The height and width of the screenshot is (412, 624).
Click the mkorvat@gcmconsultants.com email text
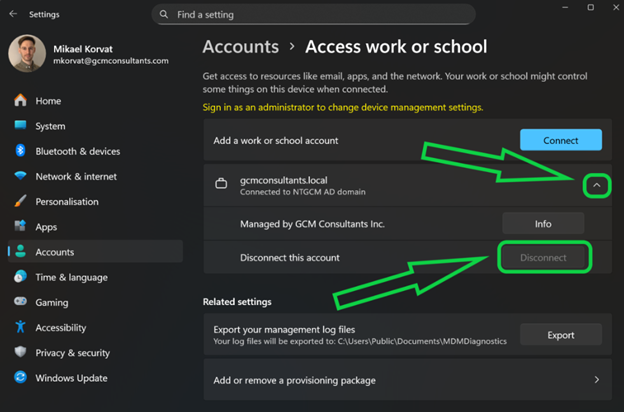pos(111,61)
